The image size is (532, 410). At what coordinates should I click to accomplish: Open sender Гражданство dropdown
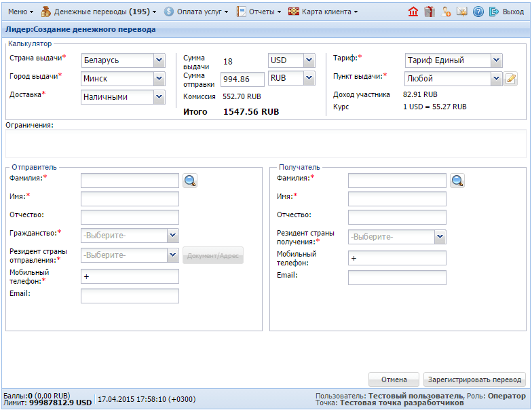click(x=173, y=236)
